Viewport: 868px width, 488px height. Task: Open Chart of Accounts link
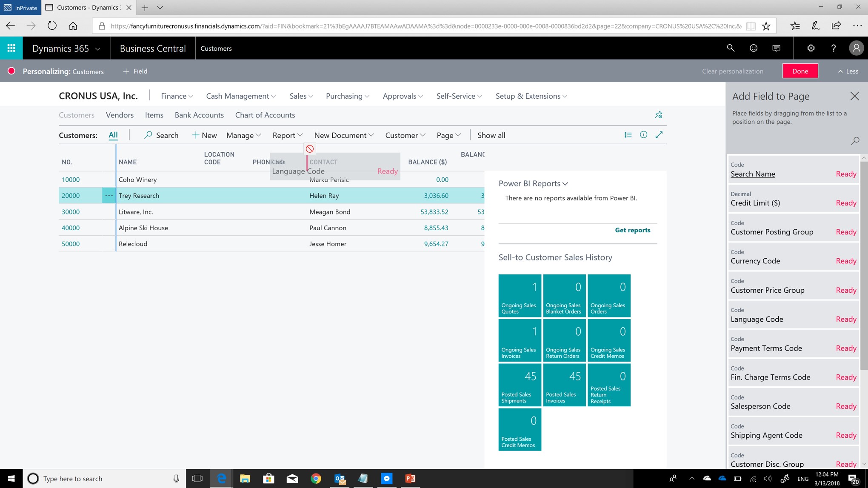pos(265,115)
